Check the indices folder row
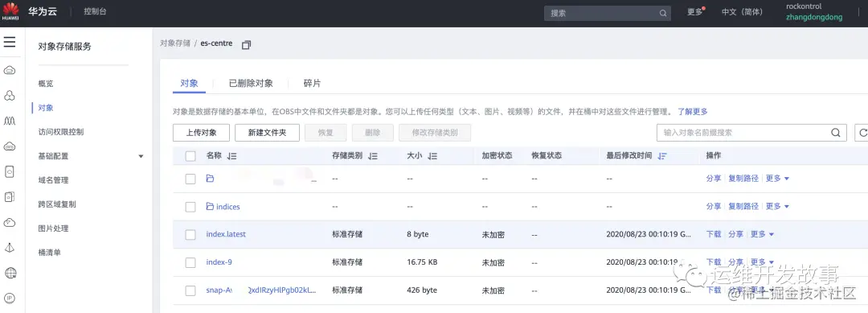 (x=190, y=207)
